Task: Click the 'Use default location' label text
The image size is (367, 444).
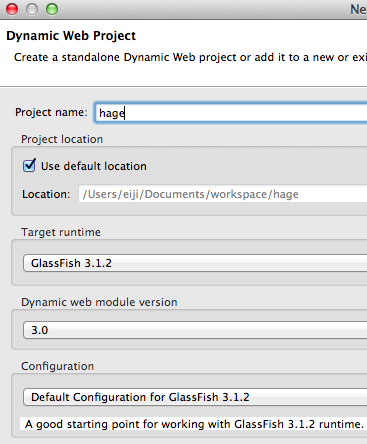Action: click(x=94, y=166)
